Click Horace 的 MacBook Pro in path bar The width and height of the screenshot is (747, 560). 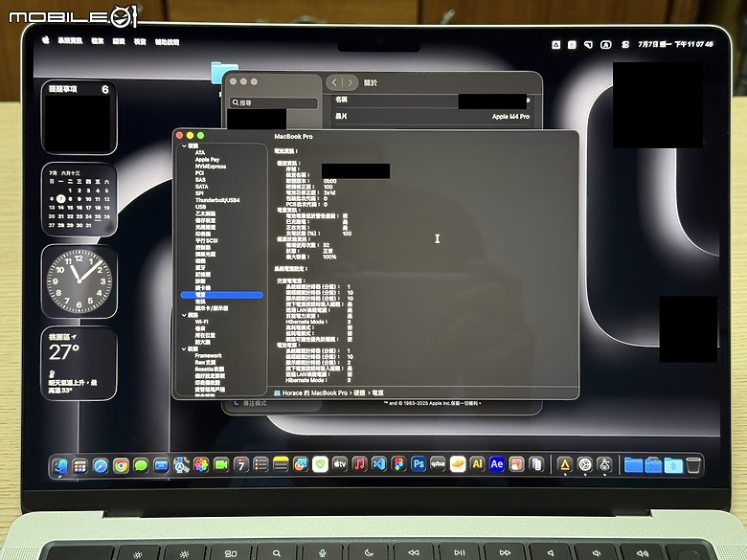pos(314,392)
